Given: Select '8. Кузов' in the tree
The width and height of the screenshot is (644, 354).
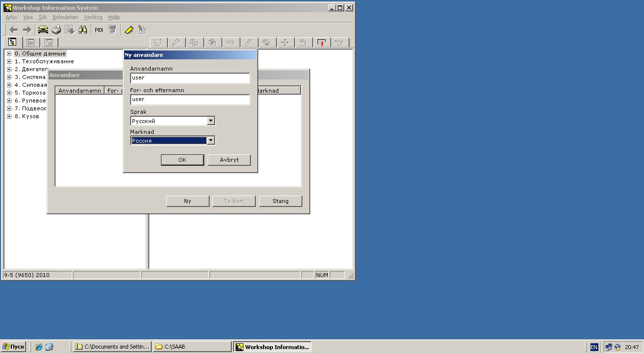Looking at the screenshot, I should point(27,116).
